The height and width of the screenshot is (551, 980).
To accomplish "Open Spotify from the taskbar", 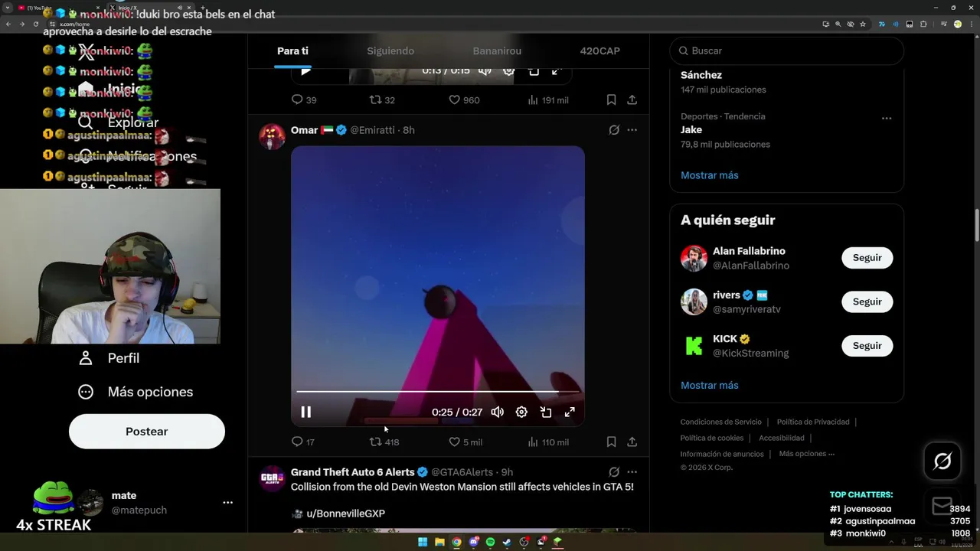I will 490,542.
